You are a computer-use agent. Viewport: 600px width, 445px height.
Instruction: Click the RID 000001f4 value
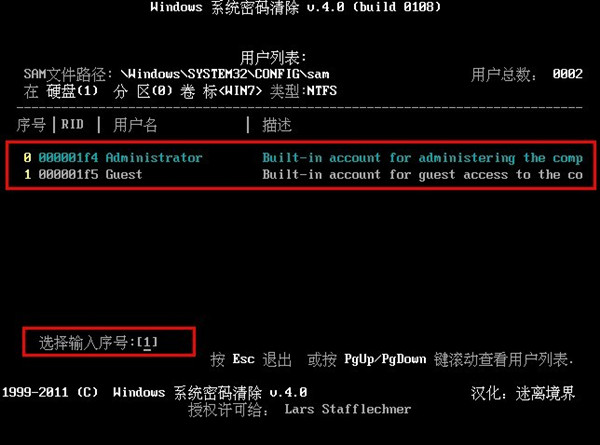68,158
